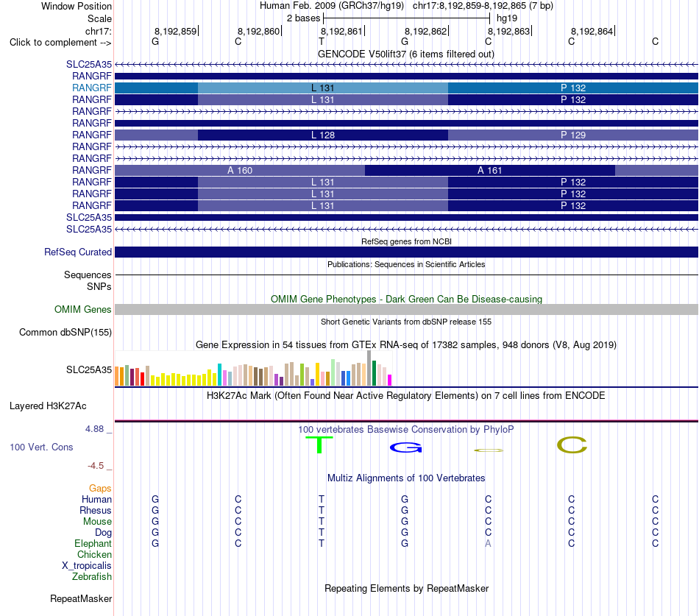This screenshot has height=616, width=699.
Task: Click the blue G conservation logo
Action: [x=405, y=447]
